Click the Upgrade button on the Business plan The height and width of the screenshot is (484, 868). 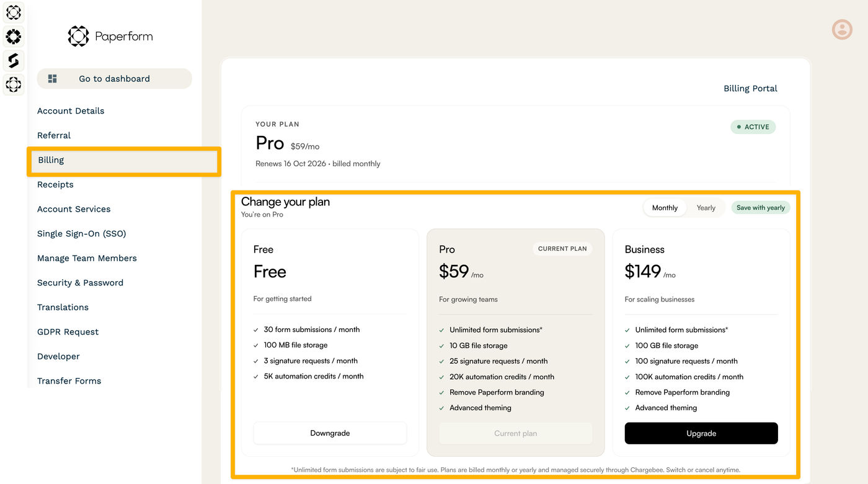tap(701, 433)
